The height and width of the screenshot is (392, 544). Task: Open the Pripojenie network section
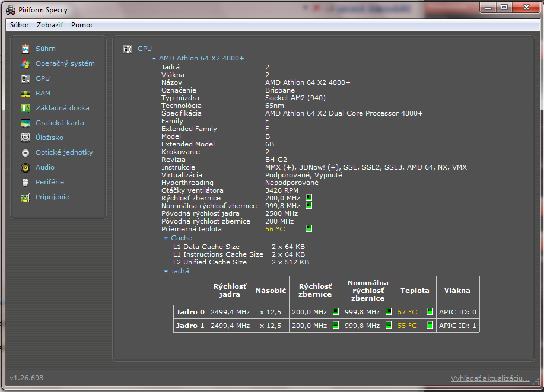click(52, 197)
